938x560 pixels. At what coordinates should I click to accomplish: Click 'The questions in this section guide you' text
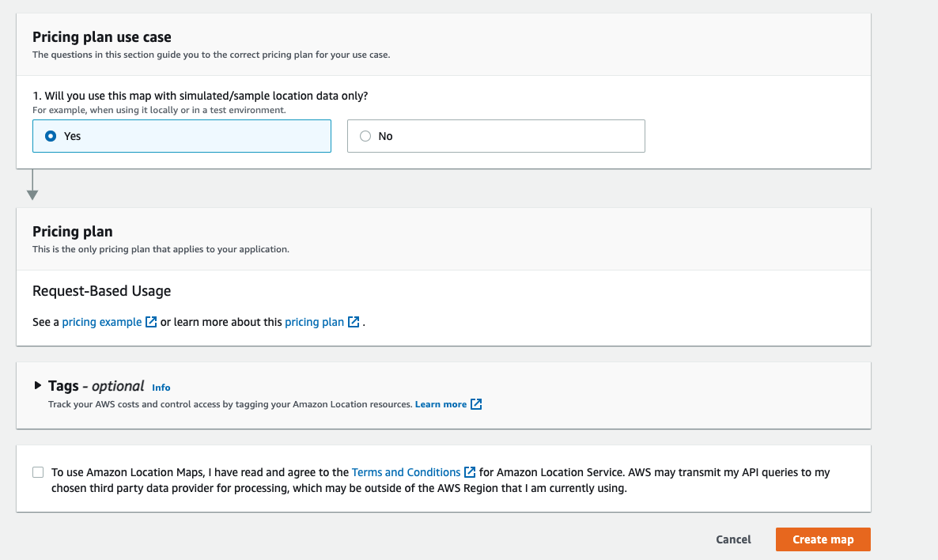coord(211,55)
